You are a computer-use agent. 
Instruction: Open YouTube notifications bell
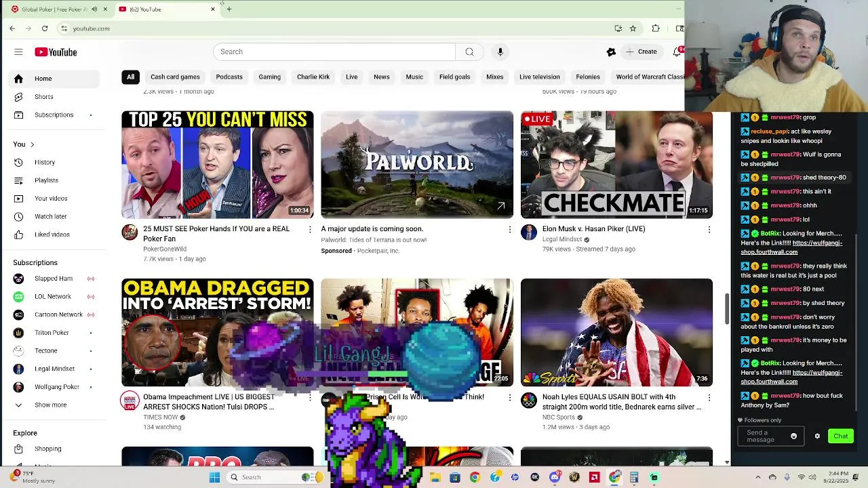click(x=677, y=52)
